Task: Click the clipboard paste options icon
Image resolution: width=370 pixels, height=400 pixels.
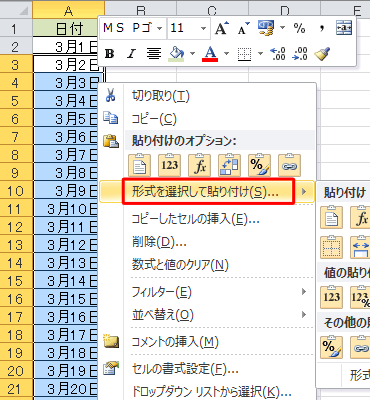Action: 111,141
